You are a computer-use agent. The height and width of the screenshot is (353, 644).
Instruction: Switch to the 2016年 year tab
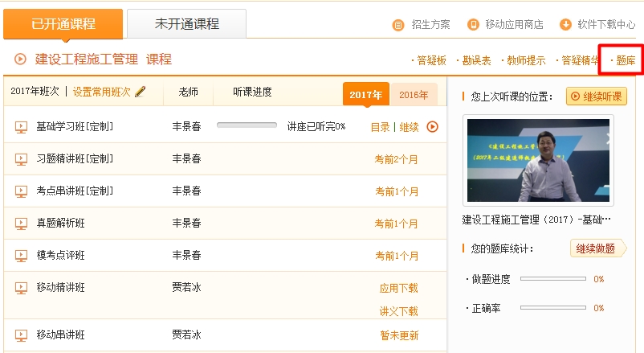point(414,95)
